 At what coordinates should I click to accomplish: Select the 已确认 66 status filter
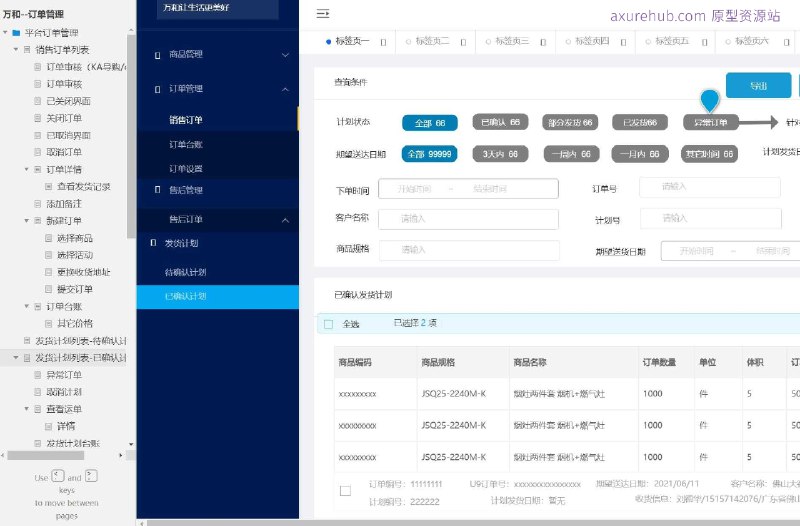500,122
